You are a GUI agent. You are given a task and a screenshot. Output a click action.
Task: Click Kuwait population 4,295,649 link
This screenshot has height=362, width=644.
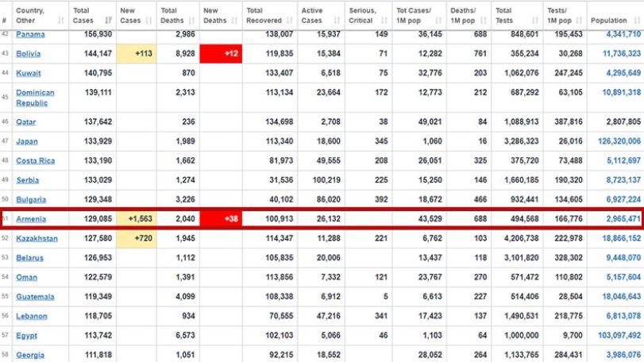coord(623,73)
